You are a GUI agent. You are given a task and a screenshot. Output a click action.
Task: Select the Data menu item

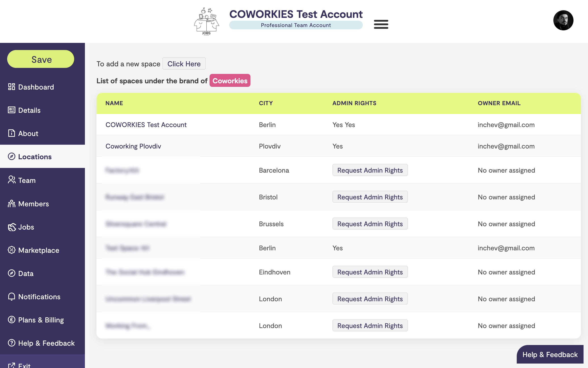(x=25, y=273)
